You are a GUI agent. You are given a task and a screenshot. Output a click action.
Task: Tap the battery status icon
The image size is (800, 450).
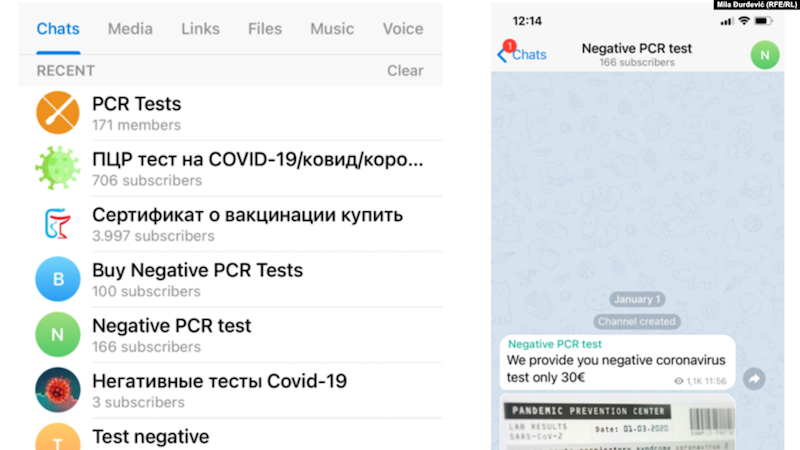pyautogui.click(x=763, y=21)
